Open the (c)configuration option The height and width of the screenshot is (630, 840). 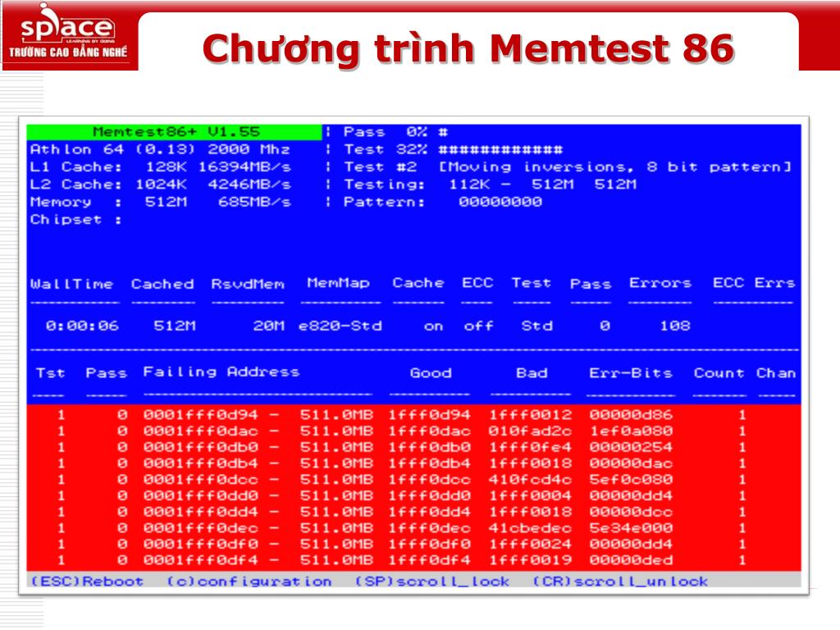(x=249, y=582)
